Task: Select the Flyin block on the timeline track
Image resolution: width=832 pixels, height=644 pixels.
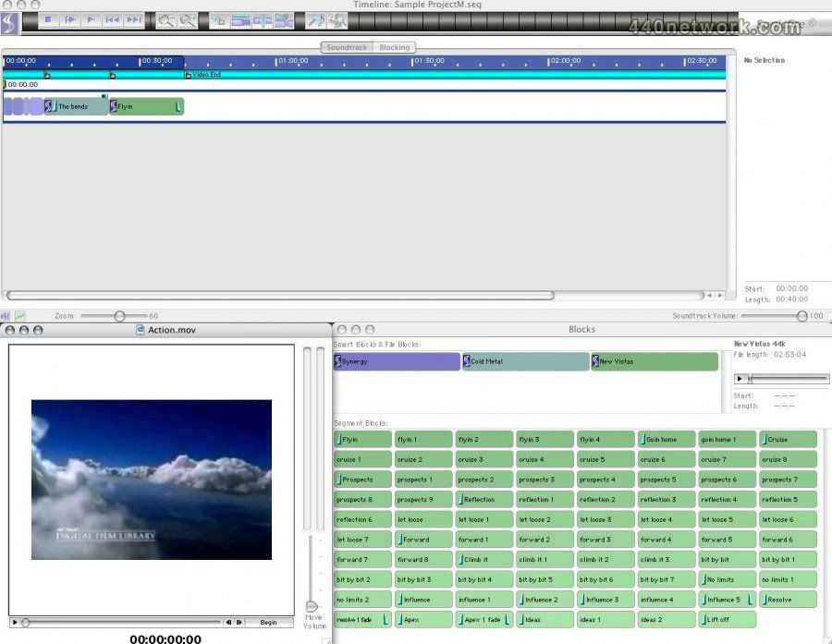Action: click(146, 106)
